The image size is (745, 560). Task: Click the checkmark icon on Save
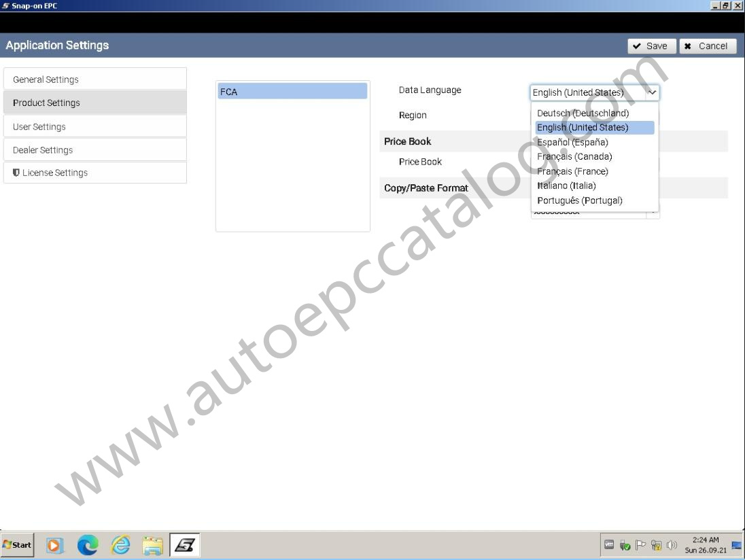tap(637, 46)
